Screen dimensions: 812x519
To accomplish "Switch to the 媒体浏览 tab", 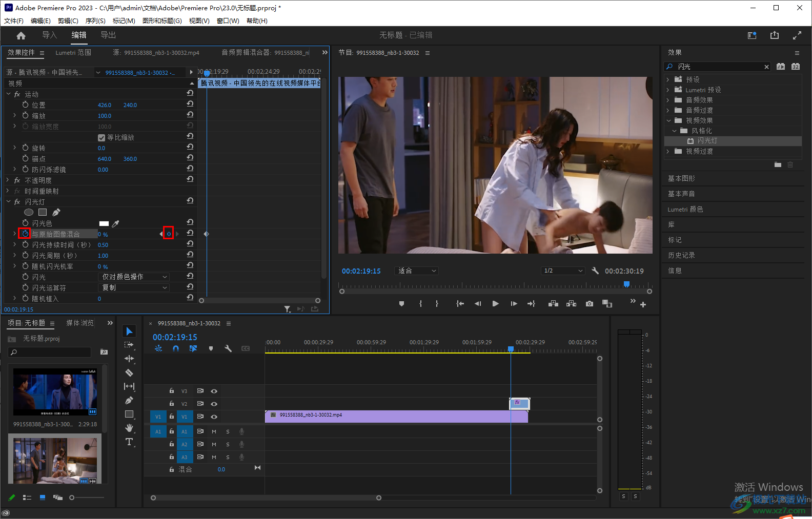I will click(80, 323).
